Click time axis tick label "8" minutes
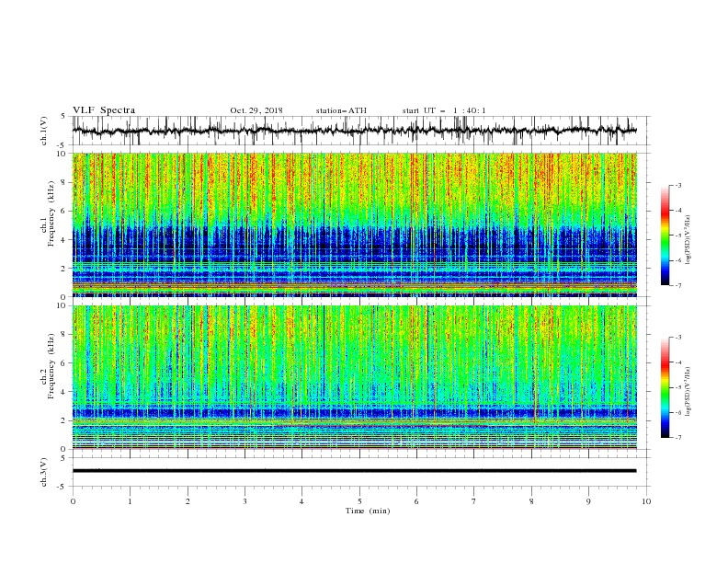This screenshot has width=728, height=563. pyautogui.click(x=531, y=501)
